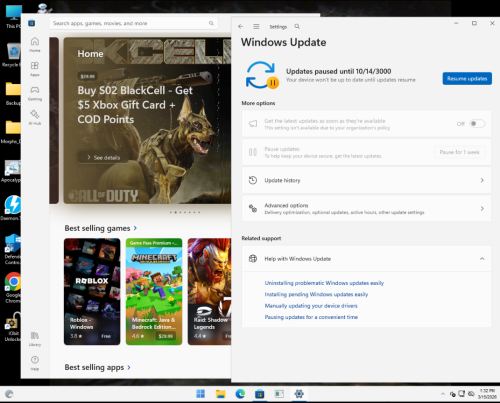Image resolution: width=500 pixels, height=403 pixels.
Task: Select the This PC desktop icon
Action: [x=13, y=16]
